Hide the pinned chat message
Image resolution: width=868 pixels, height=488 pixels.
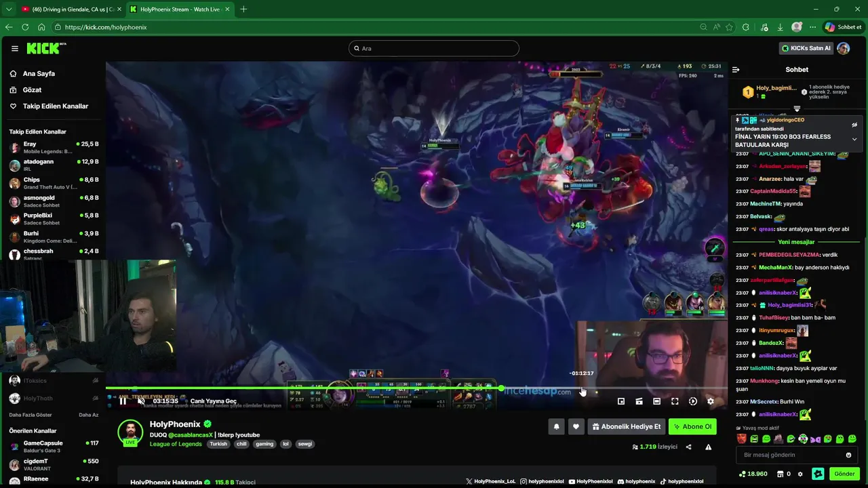click(854, 125)
